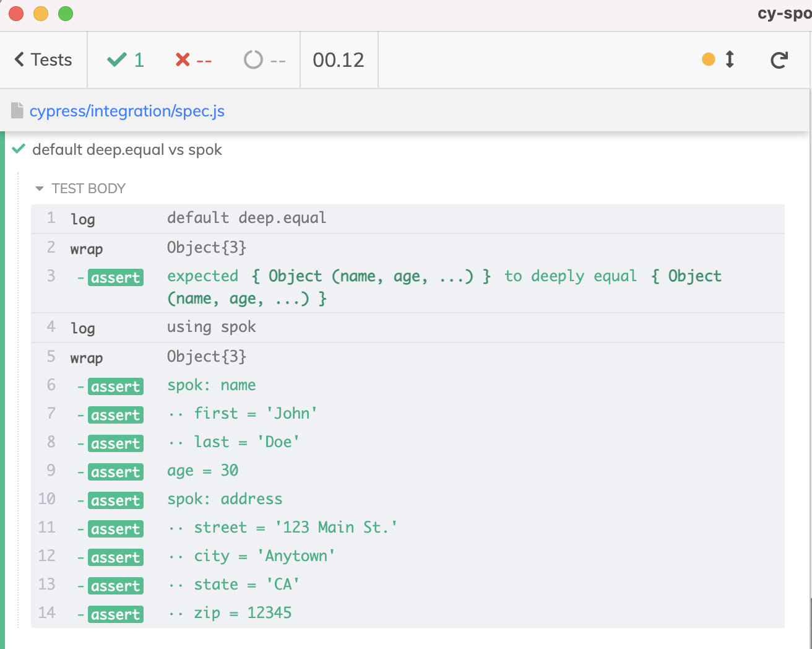Minimize the window with the yellow button
The width and height of the screenshot is (812, 649).
click(41, 13)
